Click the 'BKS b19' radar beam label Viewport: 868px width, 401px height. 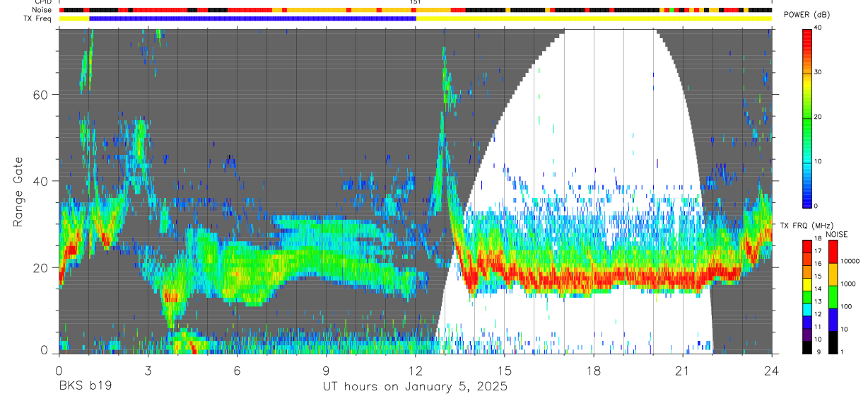tap(85, 386)
